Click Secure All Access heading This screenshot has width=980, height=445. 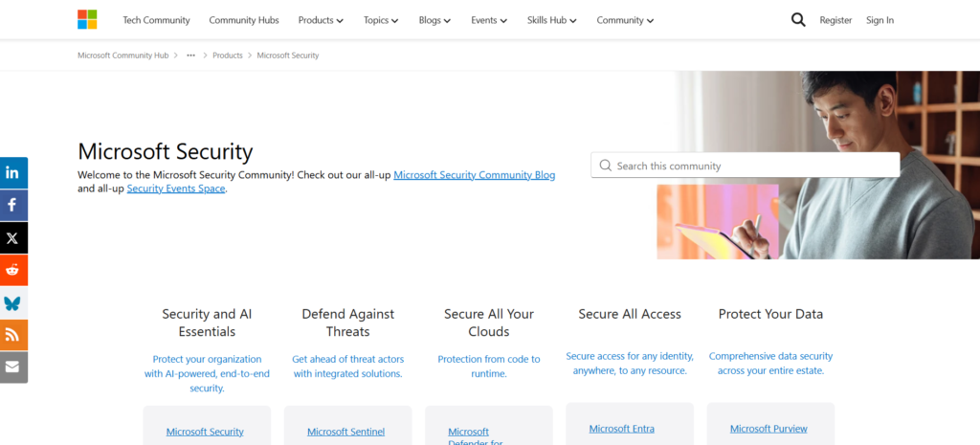click(630, 314)
